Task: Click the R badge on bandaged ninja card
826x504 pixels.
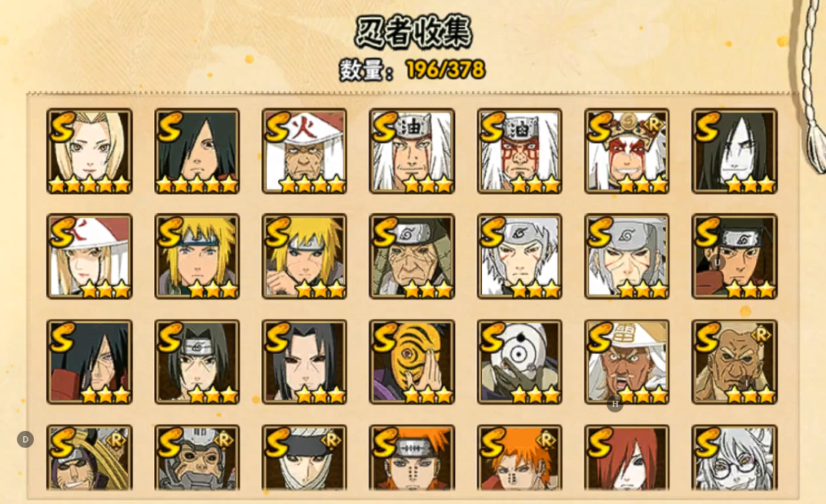Action: coord(330,439)
